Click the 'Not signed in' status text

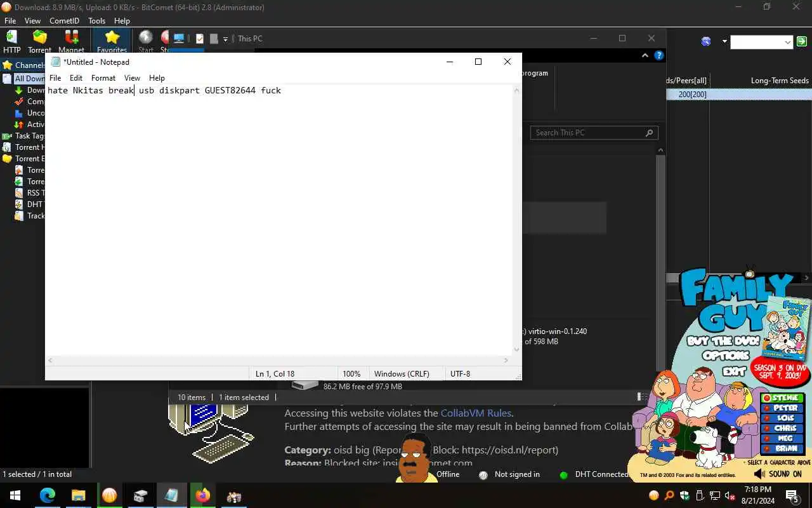pos(517,474)
